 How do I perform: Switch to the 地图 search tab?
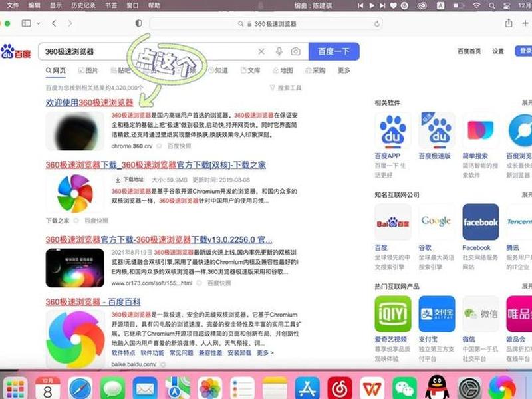tap(283, 70)
